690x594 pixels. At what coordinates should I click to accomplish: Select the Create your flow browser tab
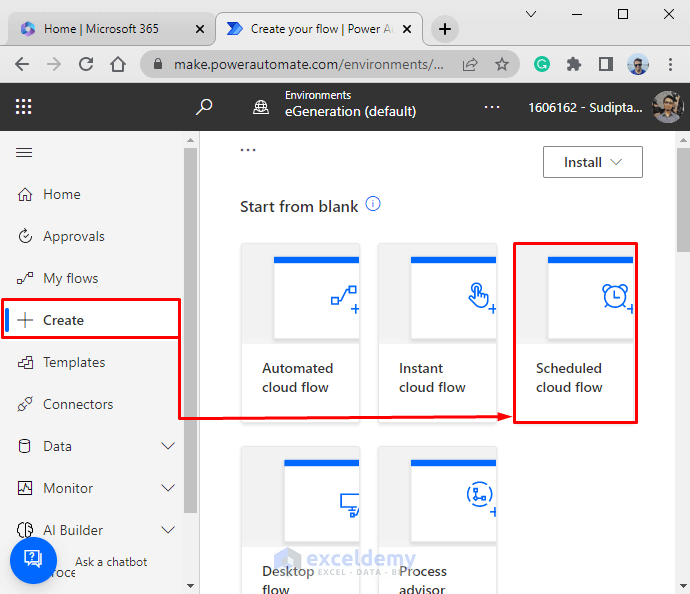click(321, 29)
